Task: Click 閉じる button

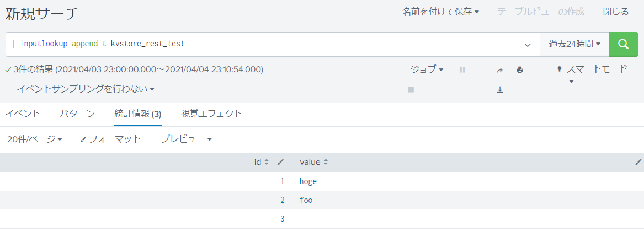Action: click(616, 12)
